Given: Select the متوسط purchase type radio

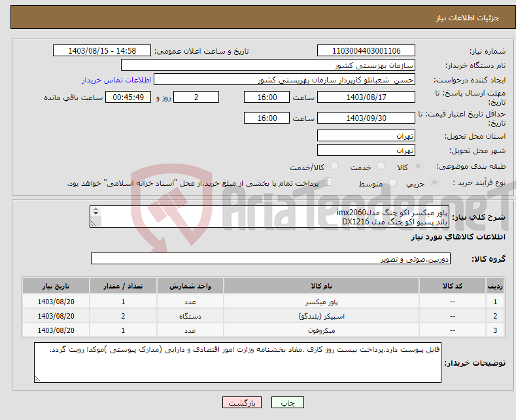Looking at the screenshot, I should click(392, 183).
